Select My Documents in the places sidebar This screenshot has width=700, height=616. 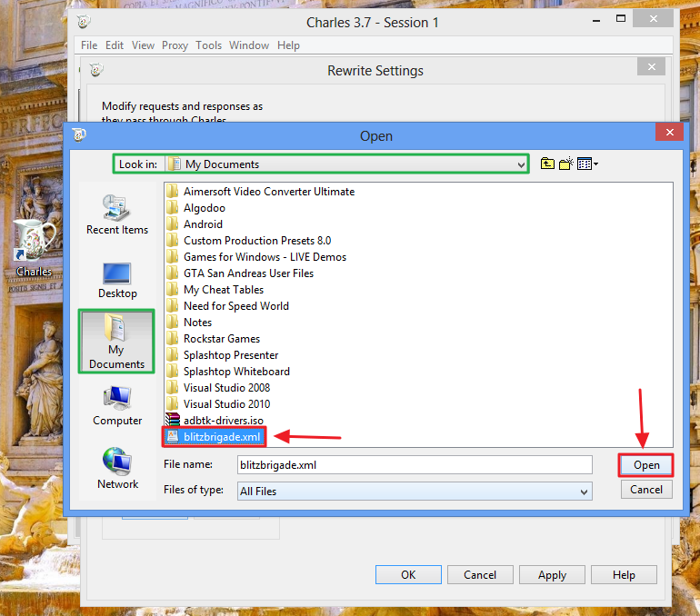116,342
